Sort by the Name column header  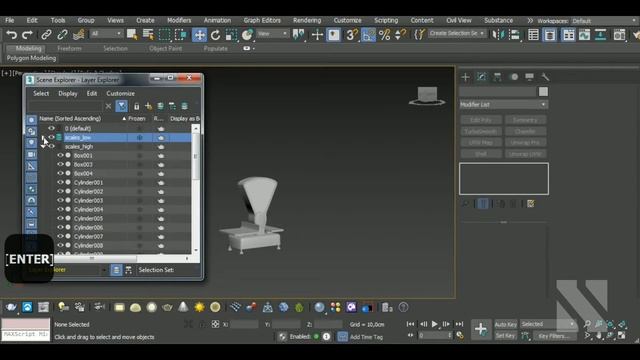(82, 118)
